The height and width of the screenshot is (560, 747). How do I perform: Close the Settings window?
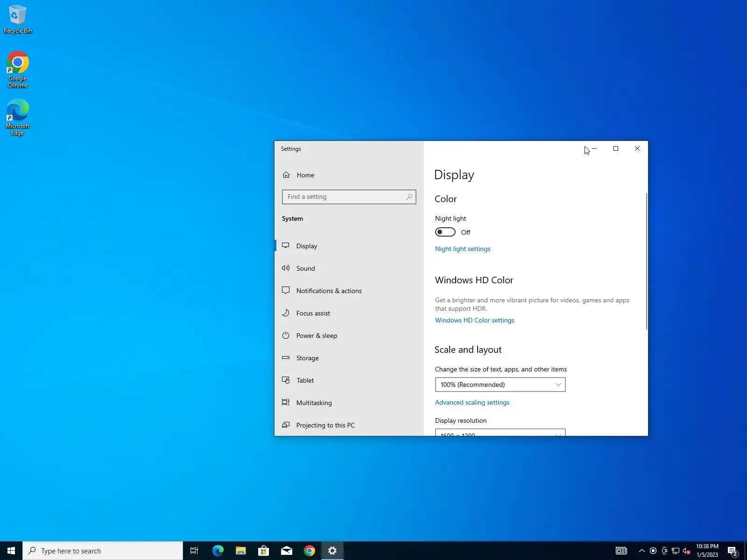point(637,148)
